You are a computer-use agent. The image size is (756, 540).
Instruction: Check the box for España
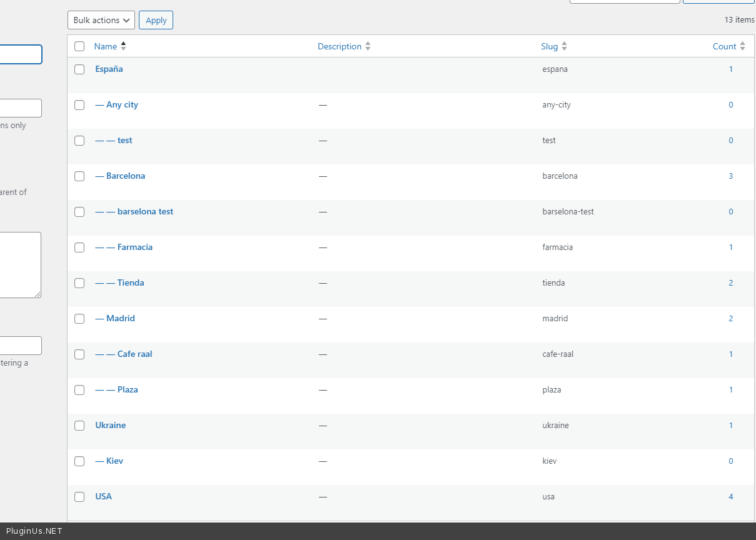pos(79,69)
